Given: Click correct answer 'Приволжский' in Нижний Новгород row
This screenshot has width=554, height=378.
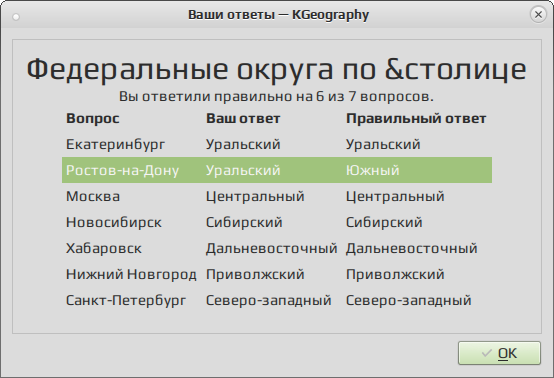Looking at the screenshot, I should click(x=395, y=274).
